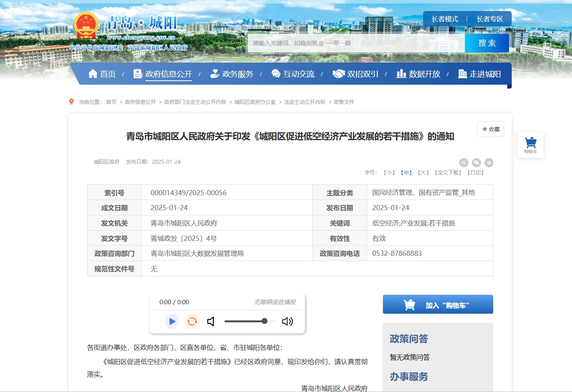572x392 pixels.
Task: Play the accessibility audio broadcast
Action: tap(172, 322)
